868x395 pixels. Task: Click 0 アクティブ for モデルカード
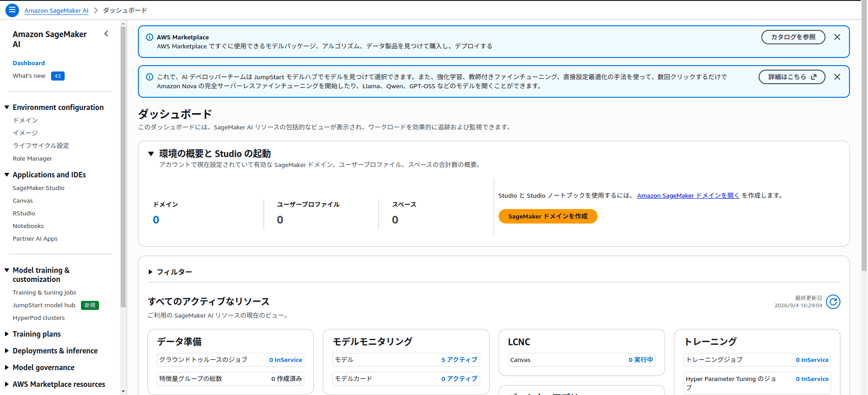click(x=459, y=379)
